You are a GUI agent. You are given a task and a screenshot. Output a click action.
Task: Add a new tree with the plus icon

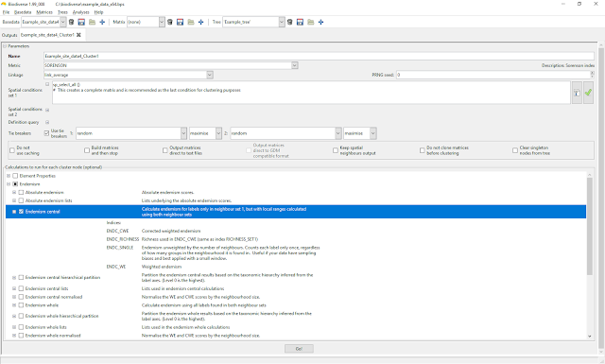[321, 22]
